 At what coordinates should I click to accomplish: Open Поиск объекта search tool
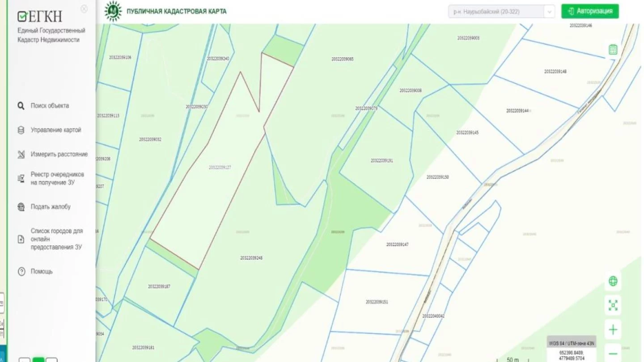(49, 106)
